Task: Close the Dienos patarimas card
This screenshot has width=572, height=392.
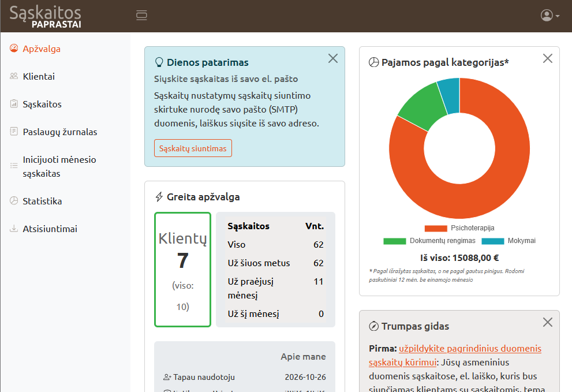Action: [x=332, y=58]
